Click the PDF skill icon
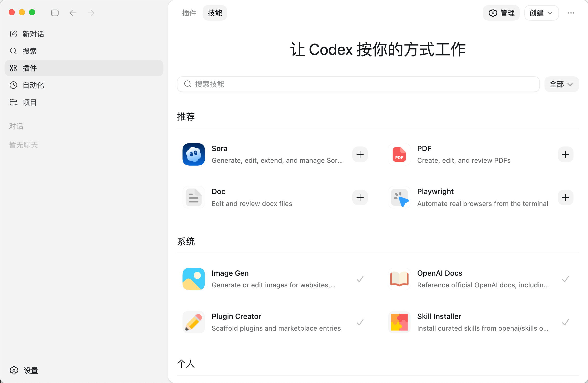The image size is (588, 383). pyautogui.click(x=399, y=154)
